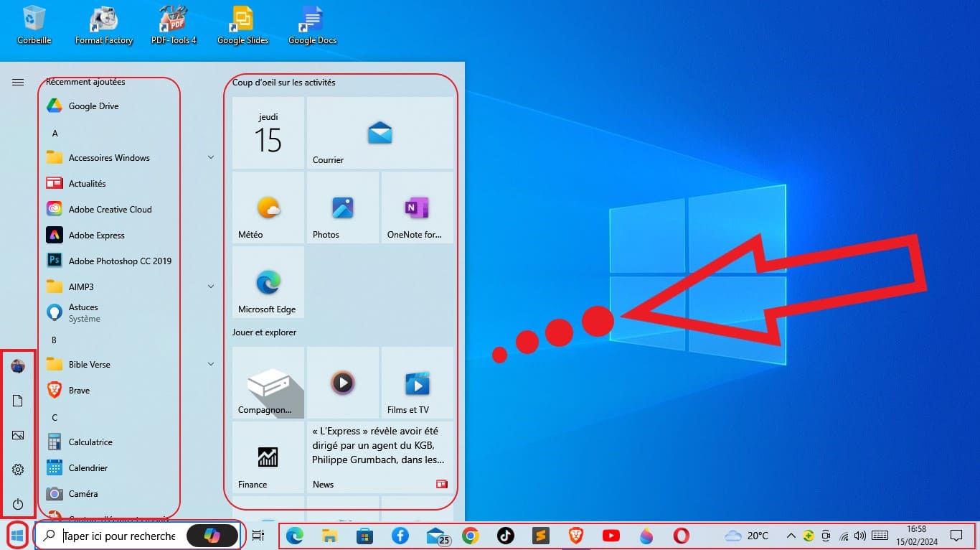Open Settings from the Start sidebar

tap(17, 470)
